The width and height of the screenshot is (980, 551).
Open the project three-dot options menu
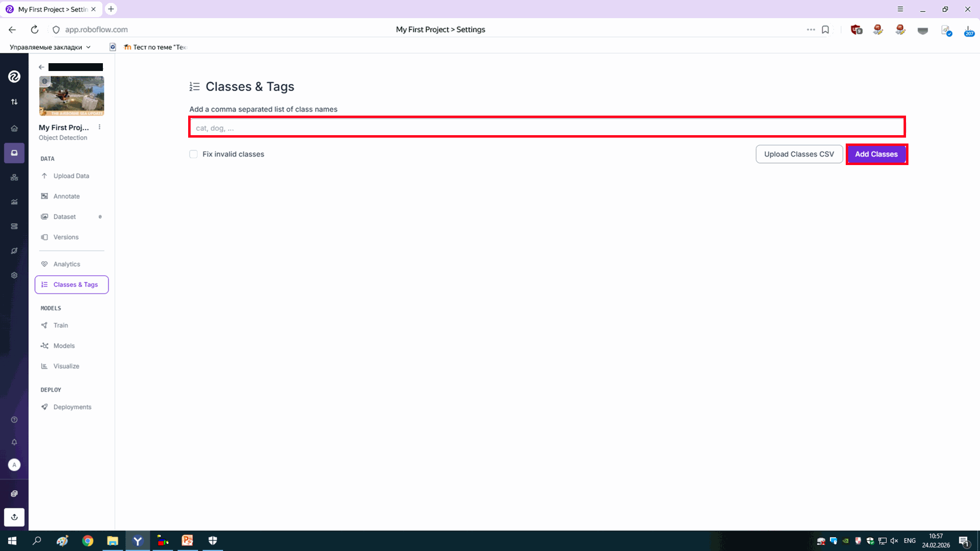point(99,127)
